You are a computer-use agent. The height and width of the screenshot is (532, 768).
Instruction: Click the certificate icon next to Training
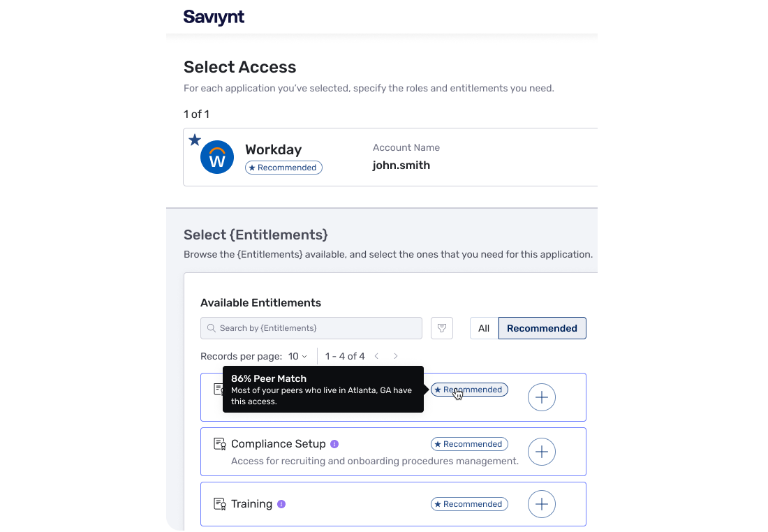pyautogui.click(x=220, y=503)
